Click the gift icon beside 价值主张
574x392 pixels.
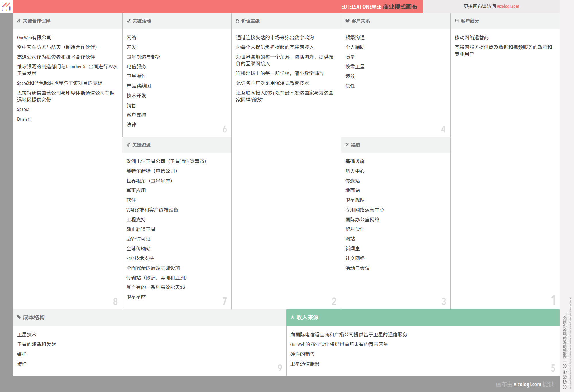tap(237, 21)
